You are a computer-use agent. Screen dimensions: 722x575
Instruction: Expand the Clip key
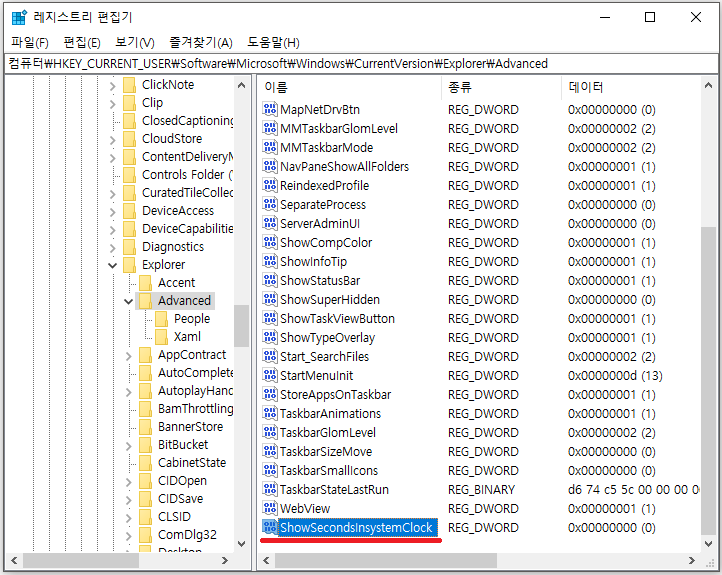[113, 104]
